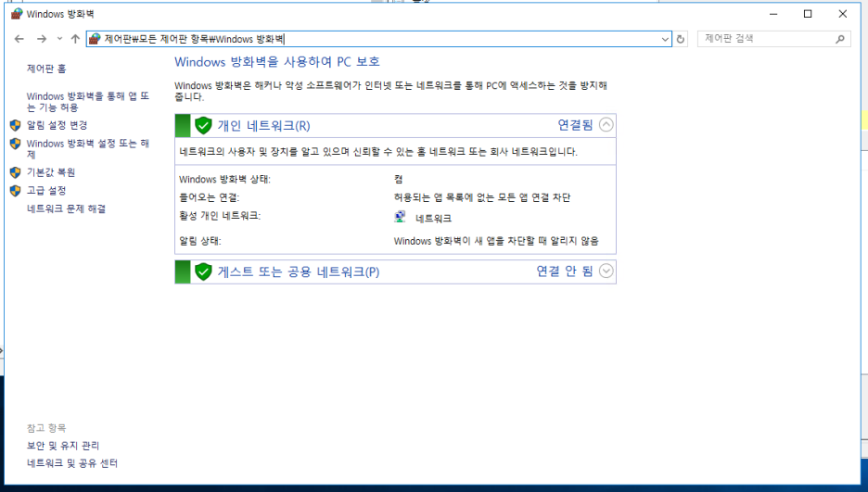This screenshot has width=868, height=492.
Task: Open recent locations dropdown arrow
Action: (x=59, y=39)
